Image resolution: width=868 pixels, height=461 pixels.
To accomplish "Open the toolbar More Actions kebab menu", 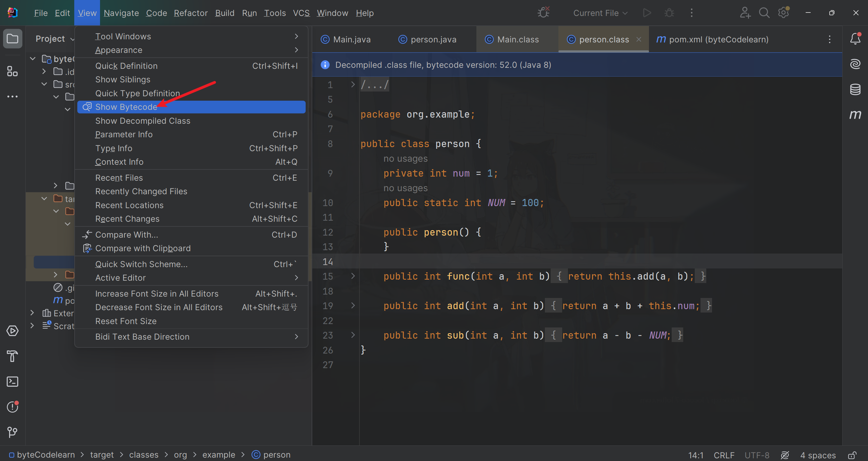I will pyautogui.click(x=692, y=13).
